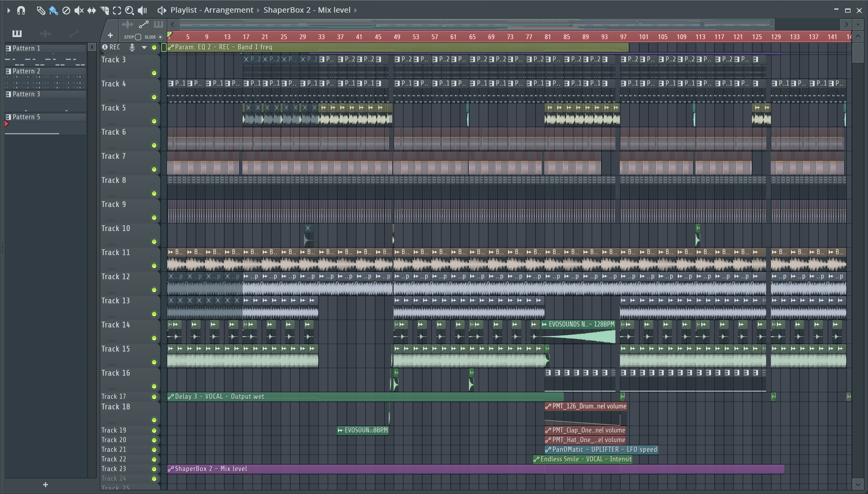
Task: Select the Delete tool
Action: pos(66,11)
